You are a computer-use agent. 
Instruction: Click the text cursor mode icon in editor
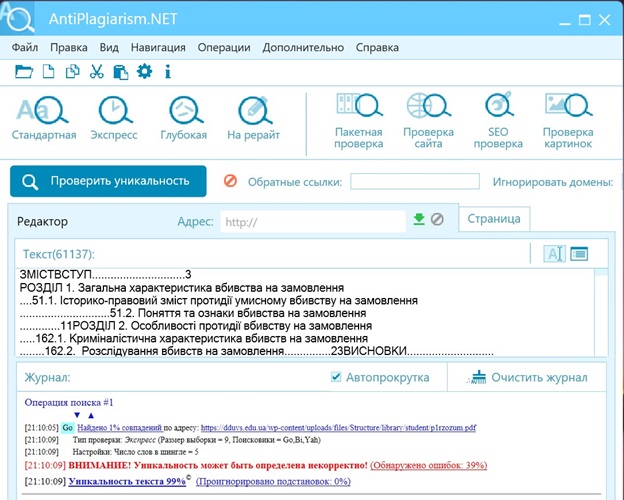tap(554, 254)
